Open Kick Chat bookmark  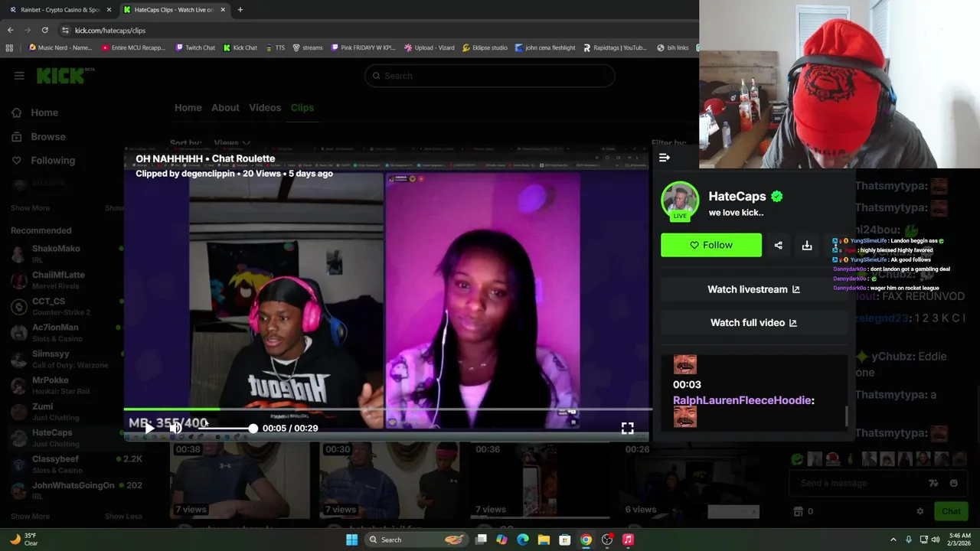(x=240, y=47)
